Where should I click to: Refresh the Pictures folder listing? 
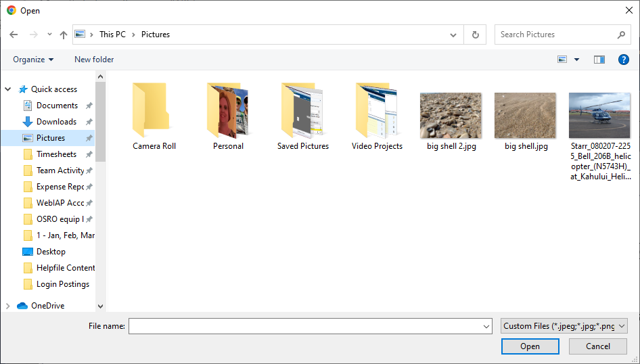coord(475,35)
